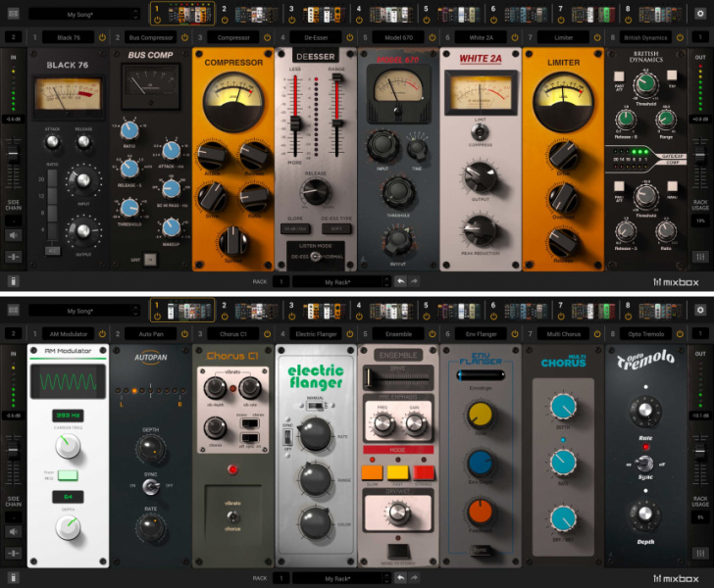The image size is (714, 588).
Task: Select chain 6 thumbnail in the Black 76 window
Action: coord(527,15)
